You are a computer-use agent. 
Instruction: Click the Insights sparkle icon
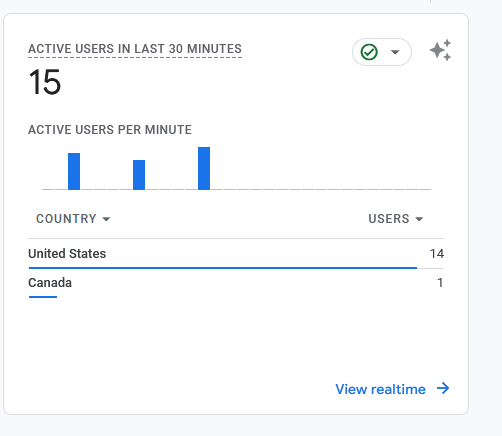pos(440,51)
